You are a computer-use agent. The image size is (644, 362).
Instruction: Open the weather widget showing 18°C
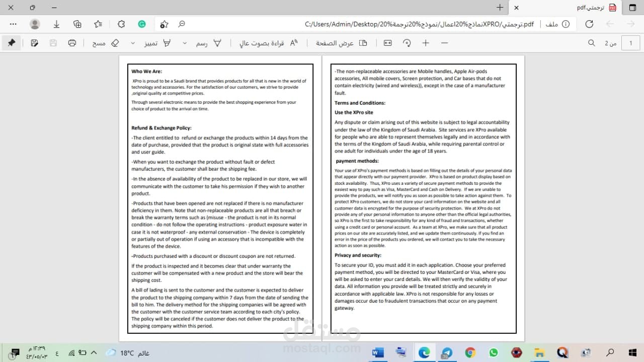pos(127,353)
